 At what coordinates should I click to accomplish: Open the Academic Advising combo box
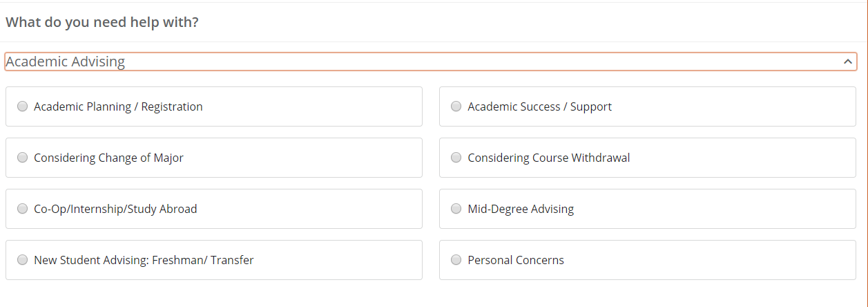[x=430, y=62]
